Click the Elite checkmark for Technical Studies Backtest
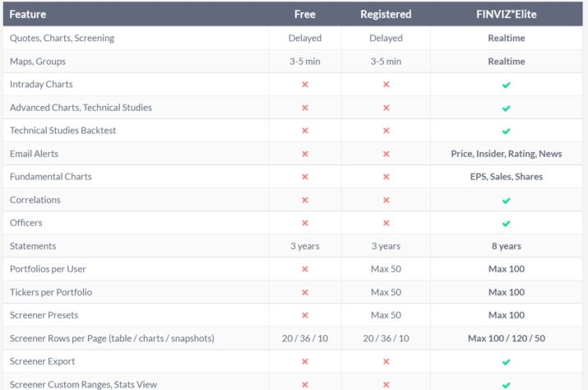 click(x=507, y=131)
